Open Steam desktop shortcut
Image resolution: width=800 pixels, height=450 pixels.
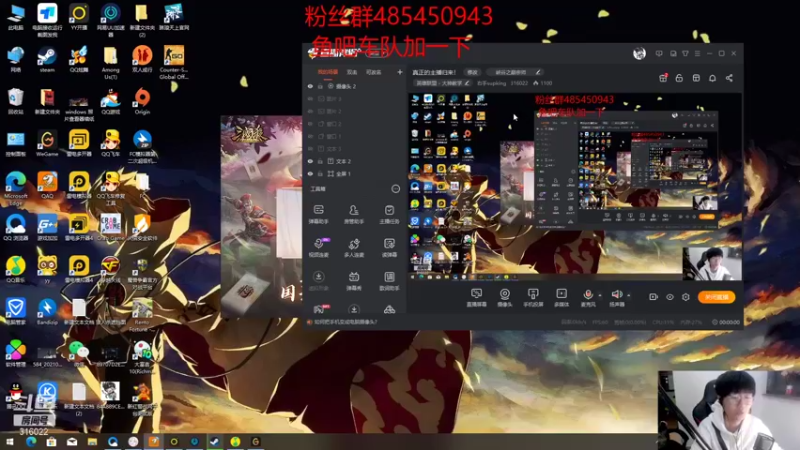tap(47, 59)
